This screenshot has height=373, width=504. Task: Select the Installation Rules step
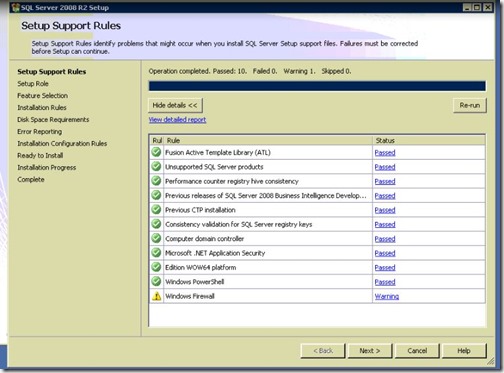coord(42,108)
